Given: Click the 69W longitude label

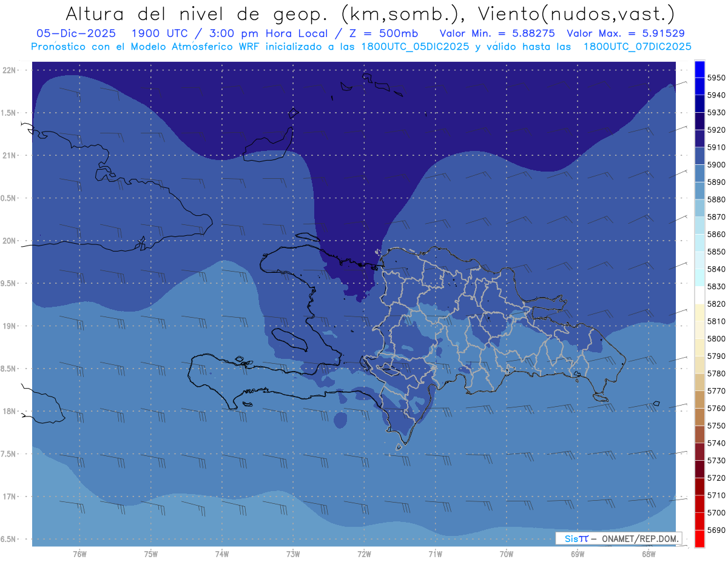Looking at the screenshot, I should (x=578, y=554).
